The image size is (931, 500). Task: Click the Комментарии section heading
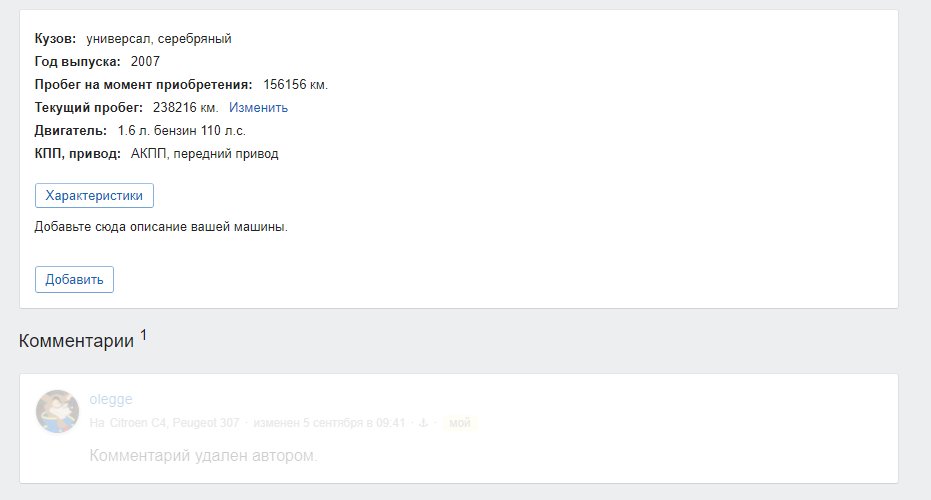click(x=77, y=341)
